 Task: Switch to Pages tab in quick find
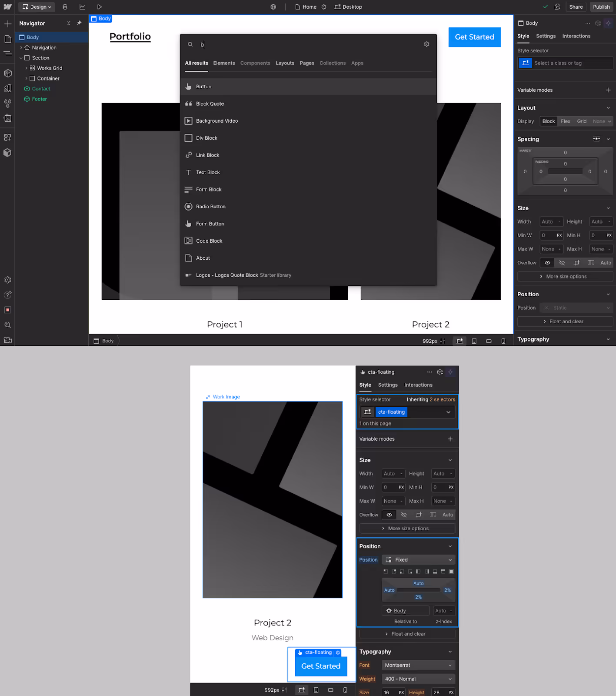[x=307, y=63]
